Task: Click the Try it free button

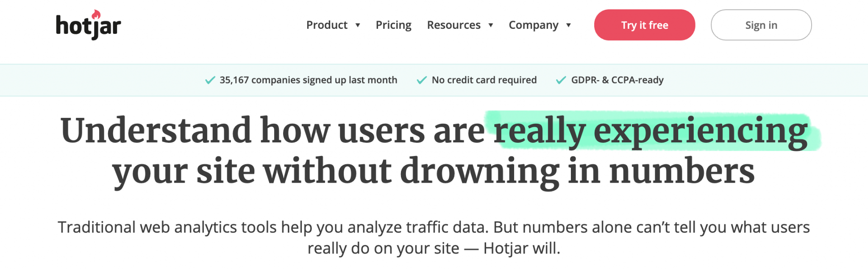Action: pos(645,25)
